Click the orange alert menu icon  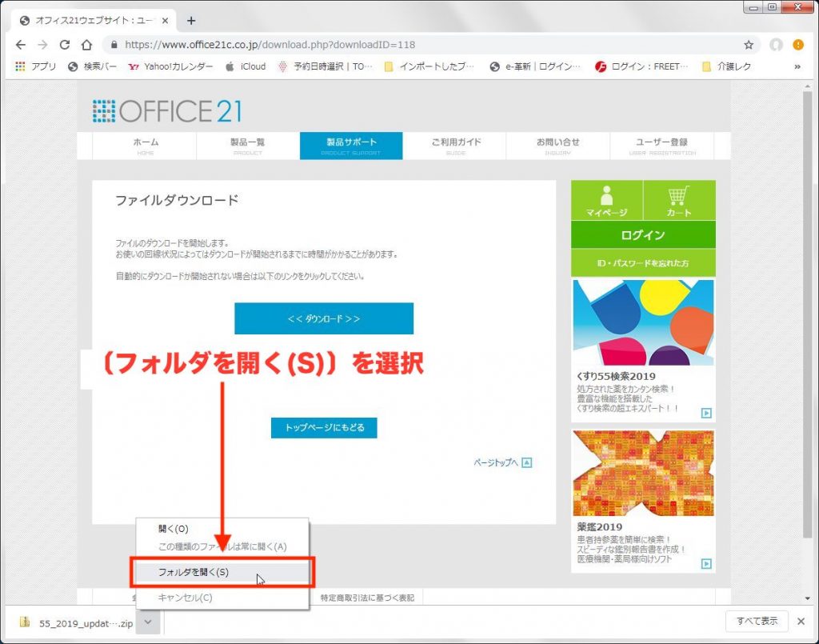[798, 45]
